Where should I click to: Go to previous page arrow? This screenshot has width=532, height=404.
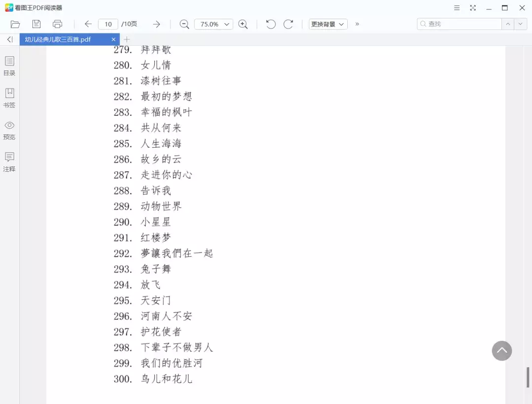pos(88,24)
